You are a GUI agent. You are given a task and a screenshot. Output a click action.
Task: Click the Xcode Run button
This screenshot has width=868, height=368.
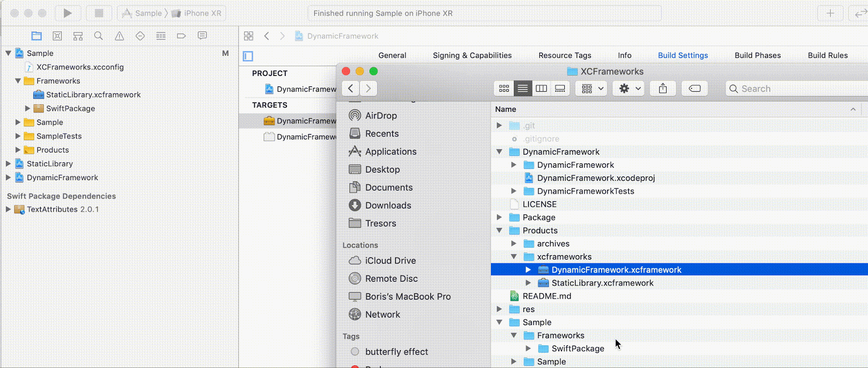click(x=67, y=13)
